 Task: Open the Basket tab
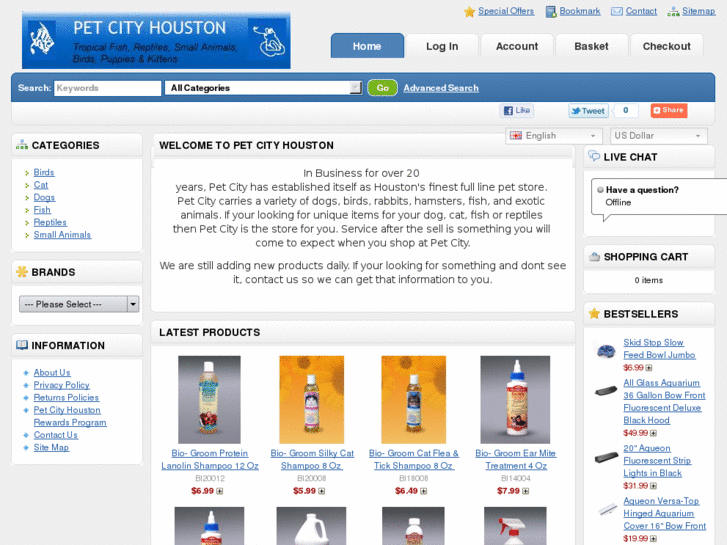coord(592,46)
